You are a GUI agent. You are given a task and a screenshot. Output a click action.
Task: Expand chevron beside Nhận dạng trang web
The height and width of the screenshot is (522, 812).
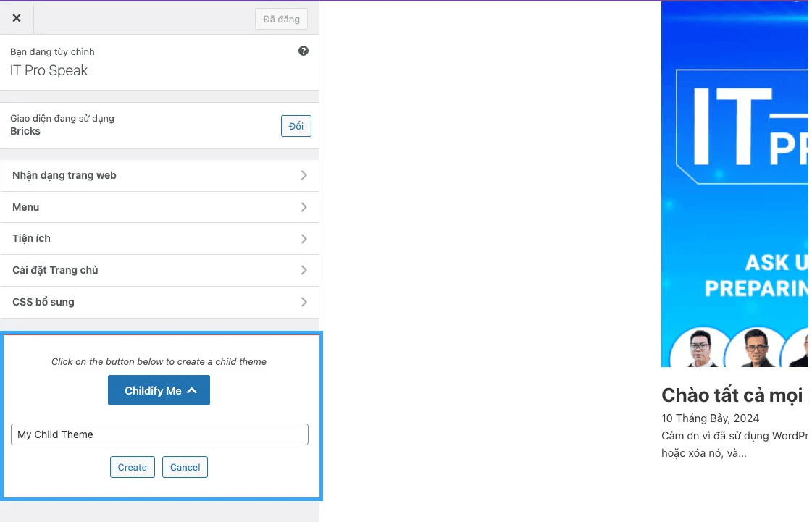[x=304, y=175]
